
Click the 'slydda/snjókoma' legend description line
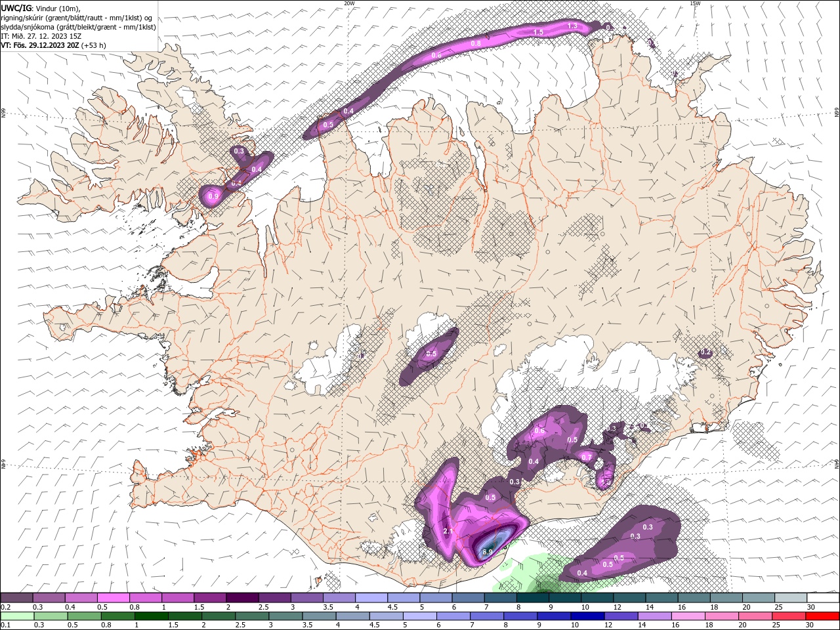pyautogui.click(x=79, y=26)
